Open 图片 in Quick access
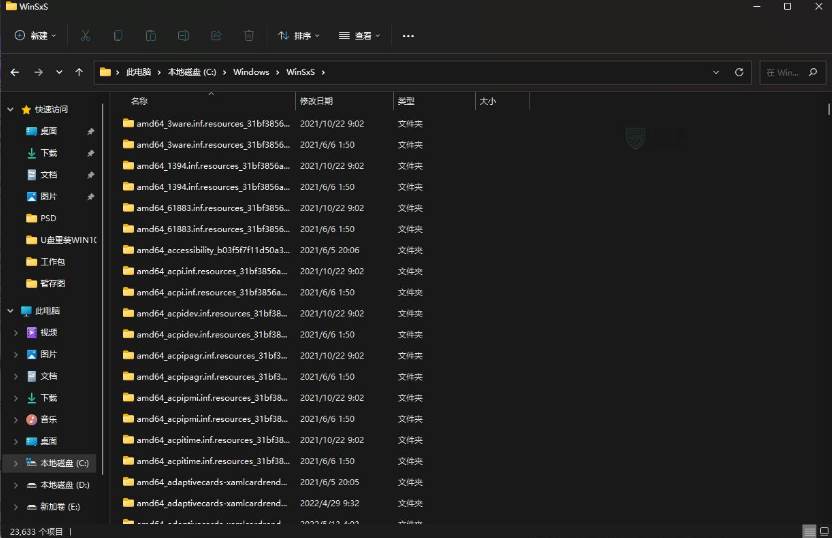Screen dimensions: 832x538 48,196
